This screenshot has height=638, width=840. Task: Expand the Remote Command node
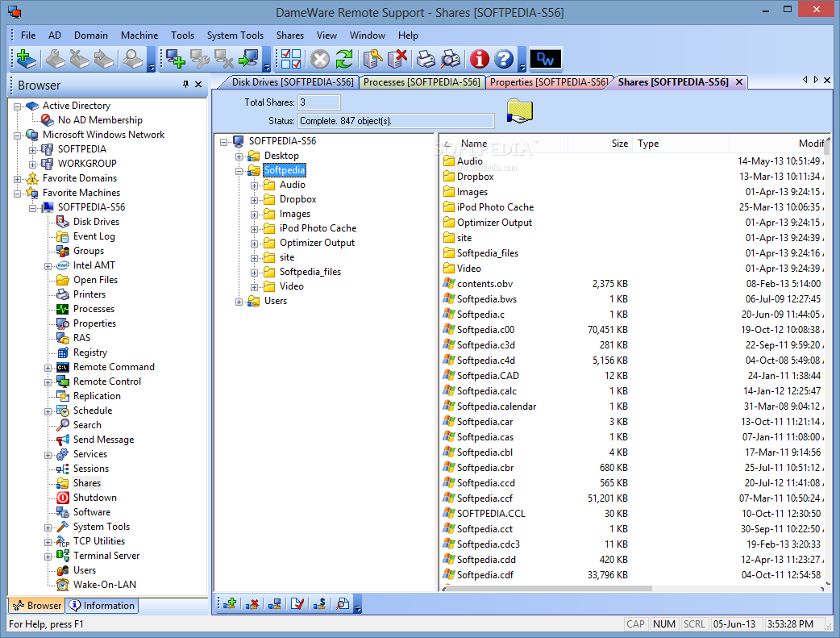click(48, 368)
